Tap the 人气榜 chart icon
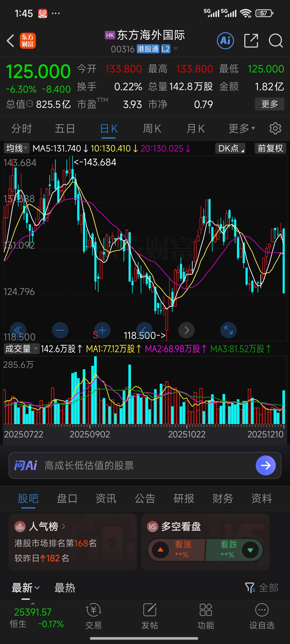Screen dimensions: 290x644 click(x=20, y=526)
